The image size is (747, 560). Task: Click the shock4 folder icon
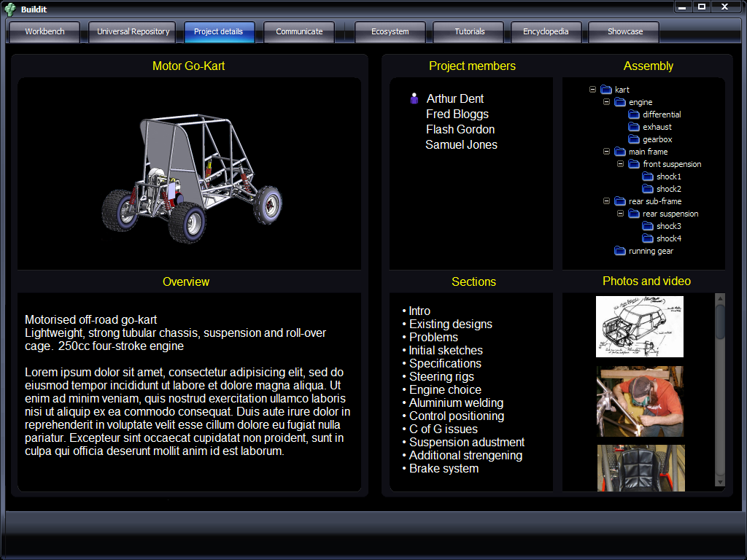click(x=647, y=238)
